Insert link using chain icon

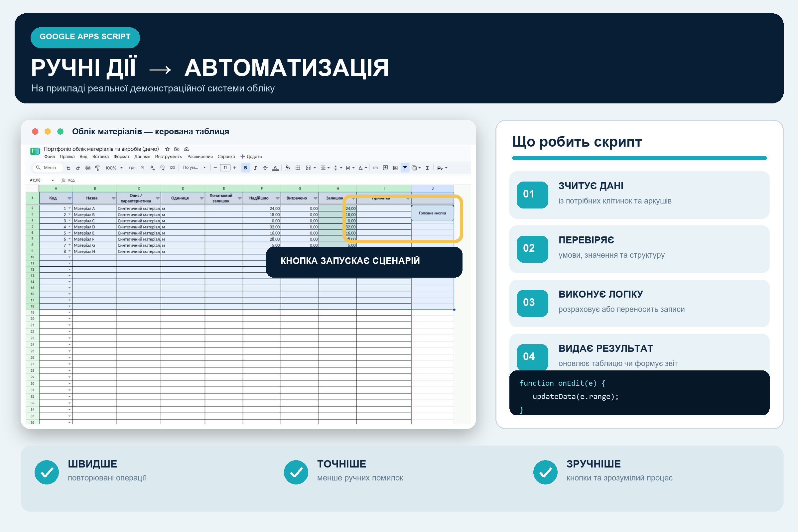coord(376,168)
